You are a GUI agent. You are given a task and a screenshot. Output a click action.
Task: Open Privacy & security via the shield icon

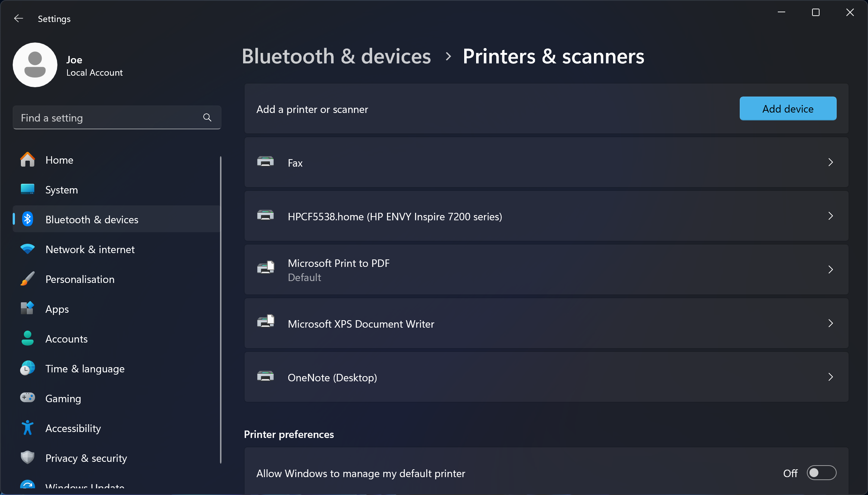27,458
